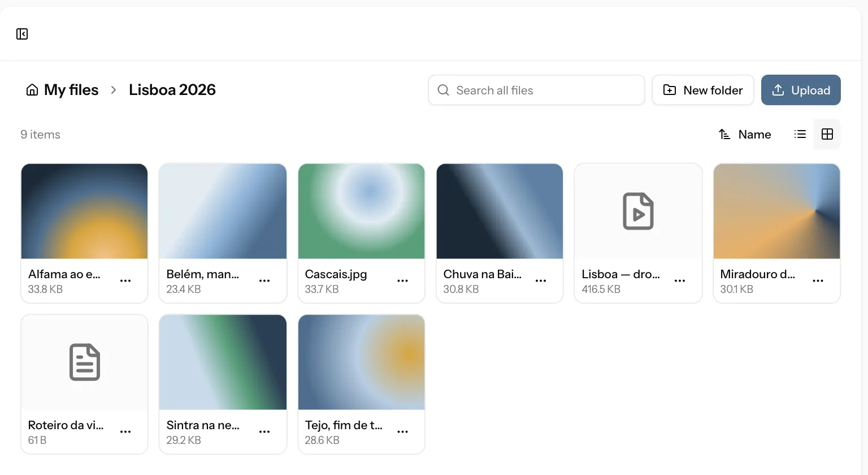Open the Cascais.jpg thumbnail
Screen dimensions: 868x475
pyautogui.click(x=361, y=211)
